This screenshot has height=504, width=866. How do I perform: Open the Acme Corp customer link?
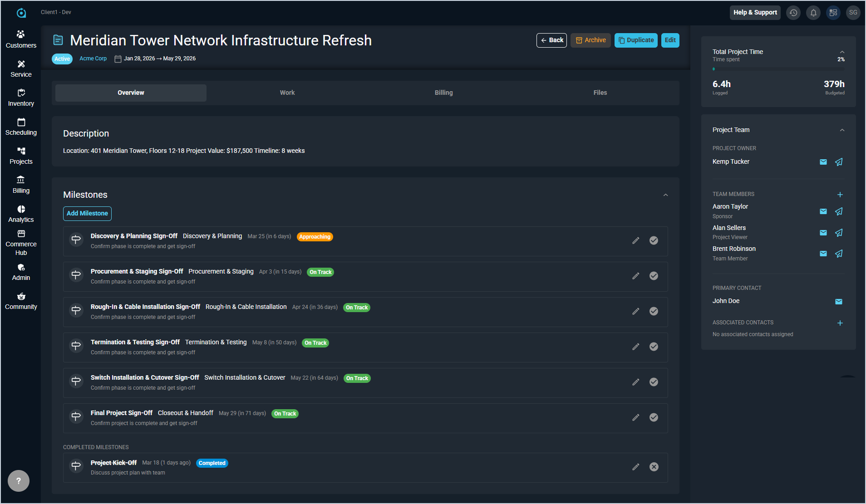click(x=93, y=59)
